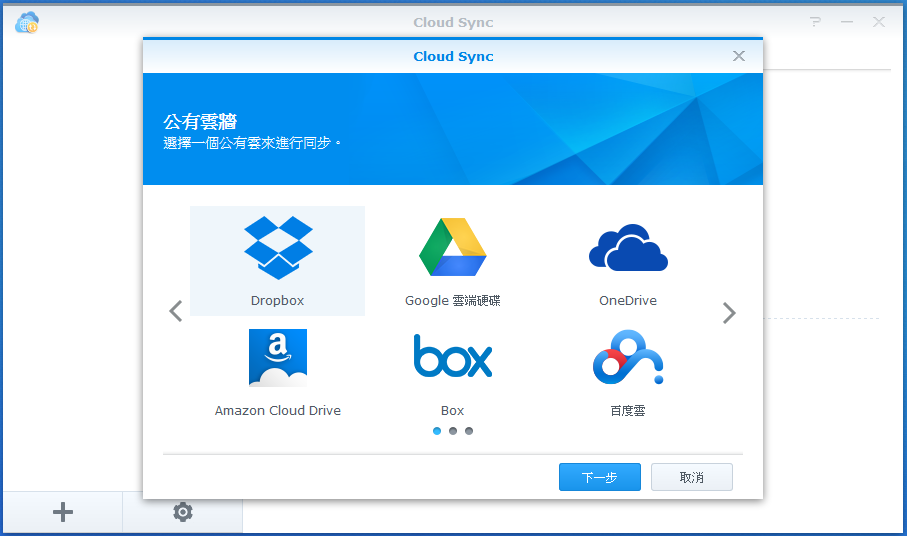Minimize the Cloud Sync main window

847,22
